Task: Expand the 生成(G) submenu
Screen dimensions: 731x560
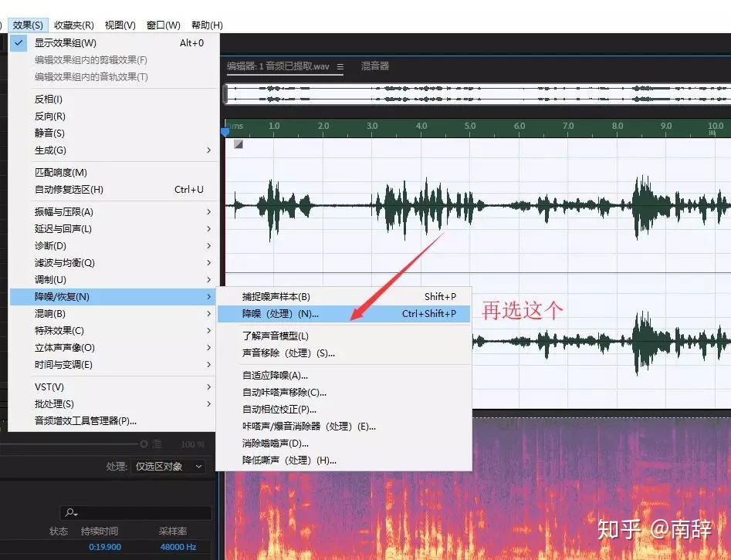Action: [x=113, y=150]
